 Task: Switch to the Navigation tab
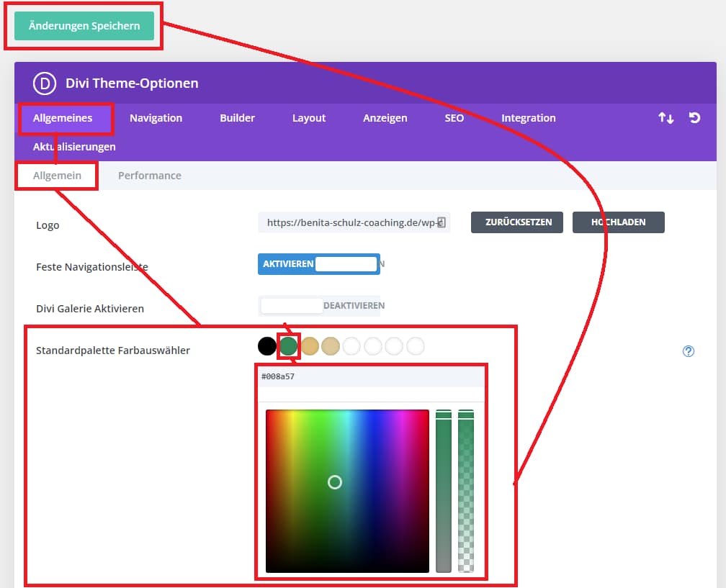pyautogui.click(x=156, y=118)
